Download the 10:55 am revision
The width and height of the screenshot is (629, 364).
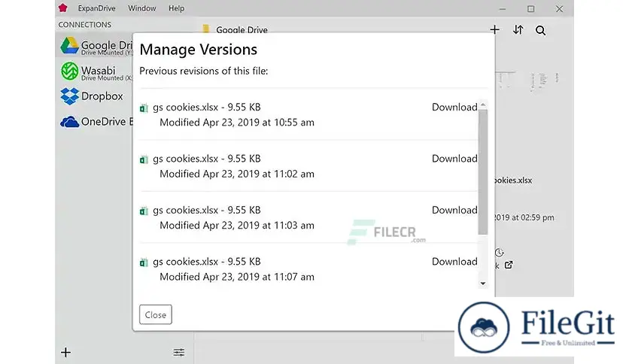tap(454, 107)
